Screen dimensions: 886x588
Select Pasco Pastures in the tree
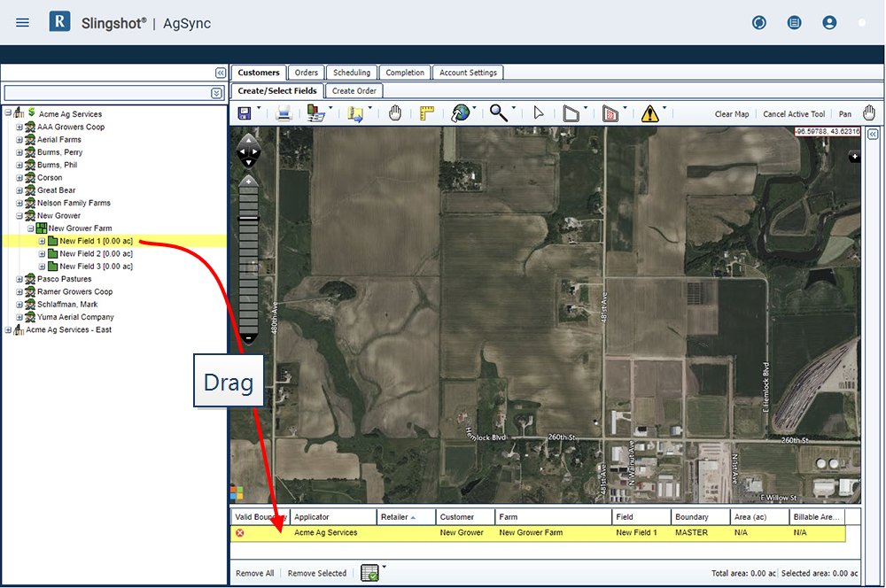(x=65, y=279)
